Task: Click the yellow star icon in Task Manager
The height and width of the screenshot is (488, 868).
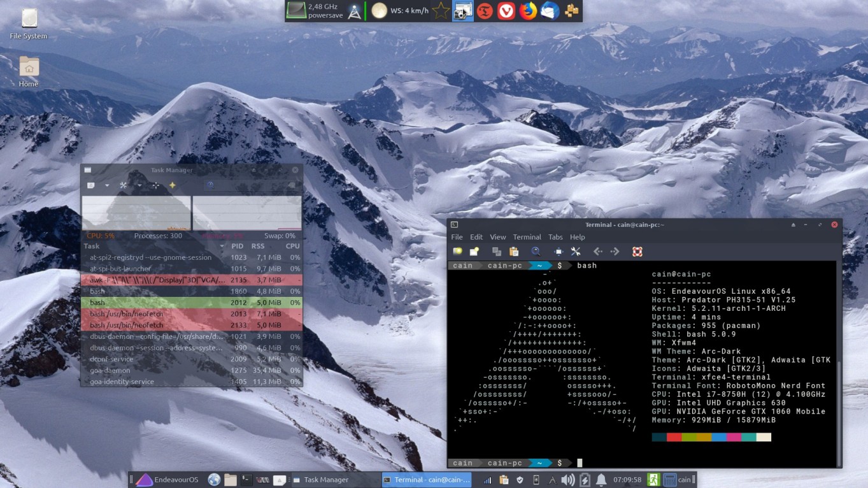Action: [x=172, y=185]
